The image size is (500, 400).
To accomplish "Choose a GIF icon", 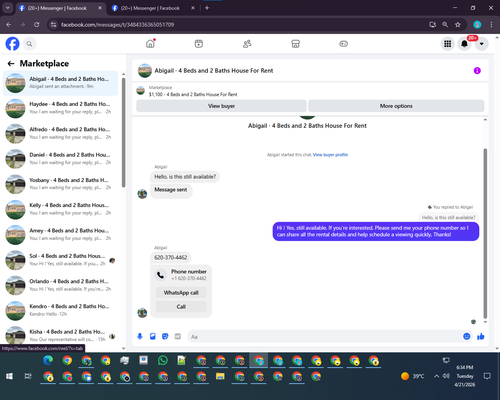I will [x=178, y=336].
